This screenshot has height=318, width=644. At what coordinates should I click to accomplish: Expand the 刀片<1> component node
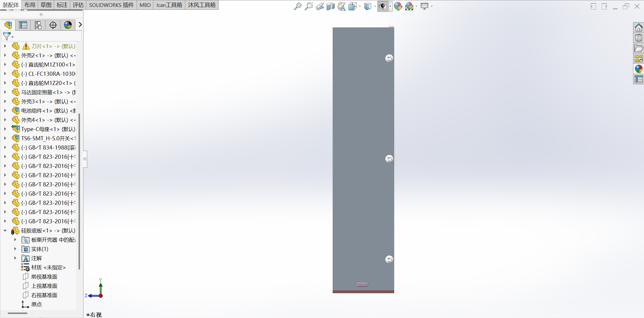pyautogui.click(x=5, y=46)
